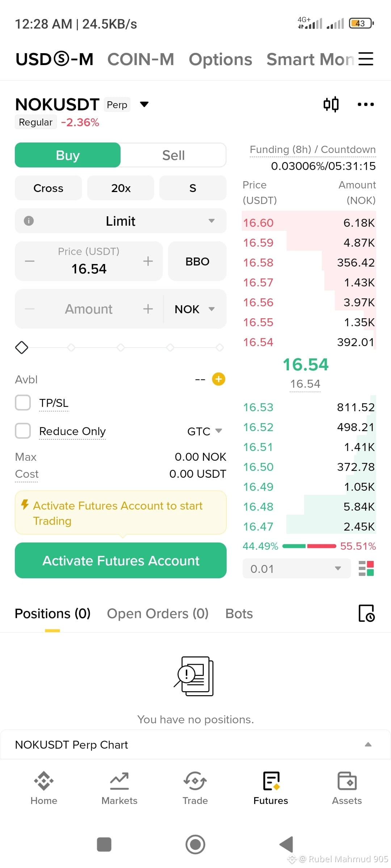Open the hamburger menu icon
The height and width of the screenshot is (868, 391).
pyautogui.click(x=366, y=59)
